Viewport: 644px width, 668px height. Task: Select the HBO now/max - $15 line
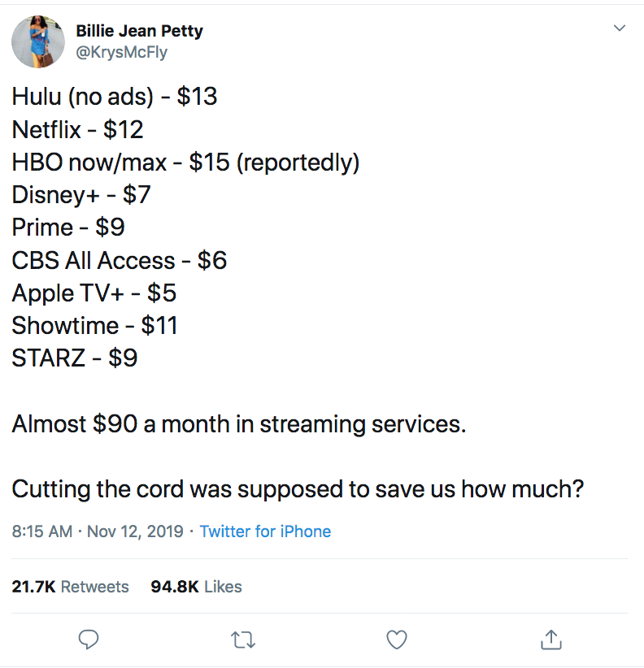click(x=185, y=163)
